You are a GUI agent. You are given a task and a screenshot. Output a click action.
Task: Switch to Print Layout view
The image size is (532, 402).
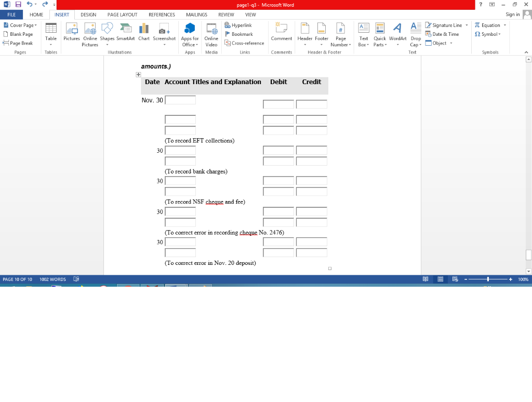(x=441, y=279)
